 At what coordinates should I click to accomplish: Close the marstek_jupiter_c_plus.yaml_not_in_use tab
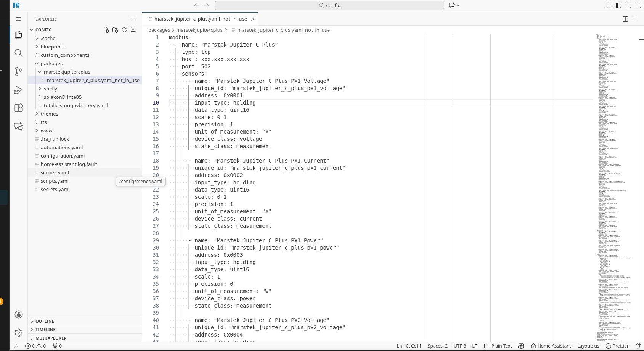point(252,19)
